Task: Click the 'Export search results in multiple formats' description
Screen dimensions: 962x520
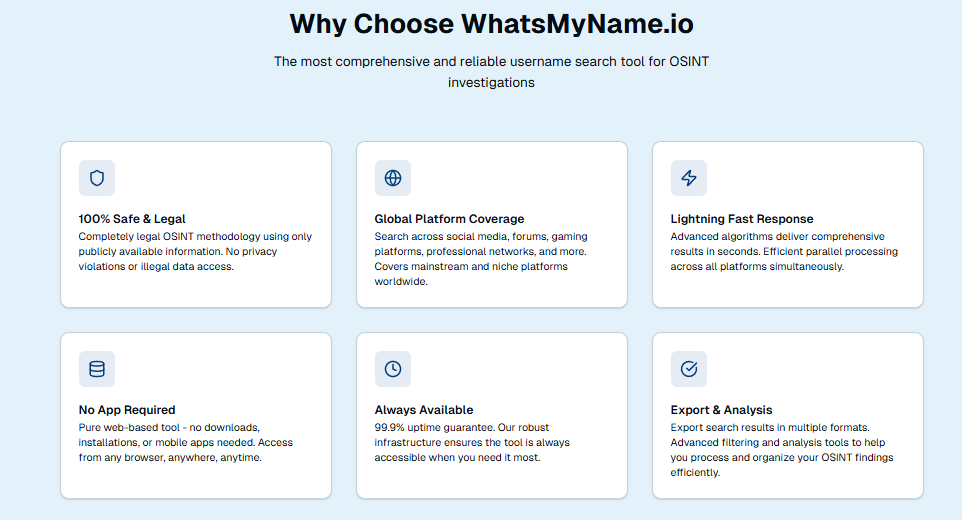Action: pyautogui.click(x=782, y=449)
